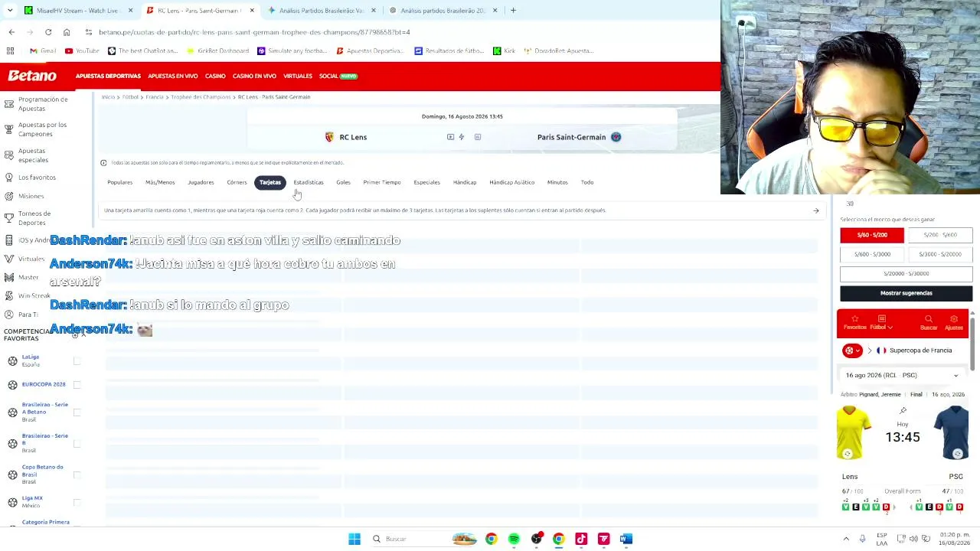Open the Master sidebar item
Image resolution: width=980 pixels, height=551 pixels.
click(x=28, y=277)
